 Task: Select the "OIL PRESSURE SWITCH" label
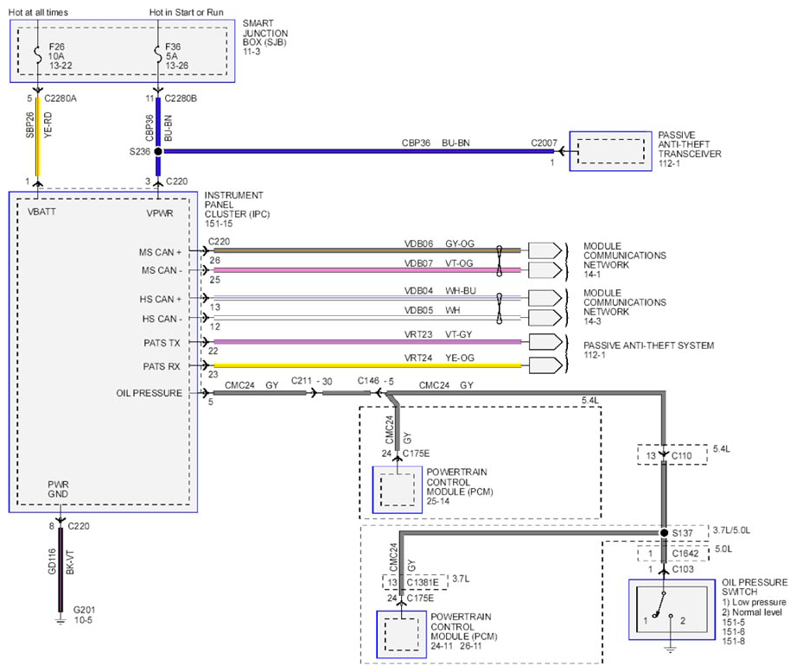(x=755, y=586)
